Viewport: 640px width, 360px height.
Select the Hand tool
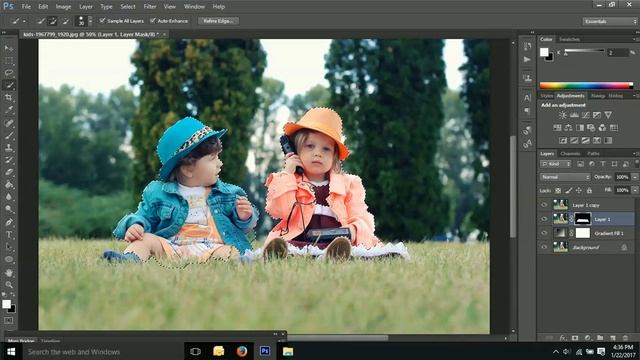point(9,272)
